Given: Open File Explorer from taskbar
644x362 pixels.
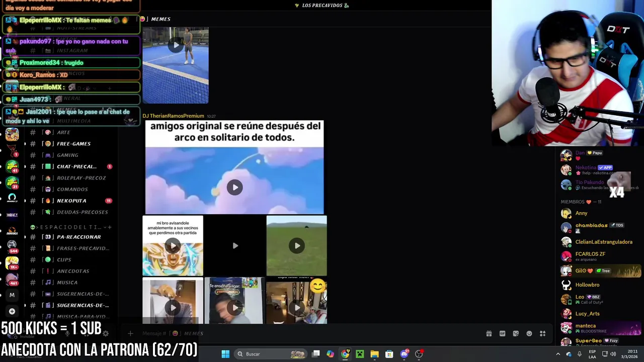Looking at the screenshot, I should [x=374, y=354].
